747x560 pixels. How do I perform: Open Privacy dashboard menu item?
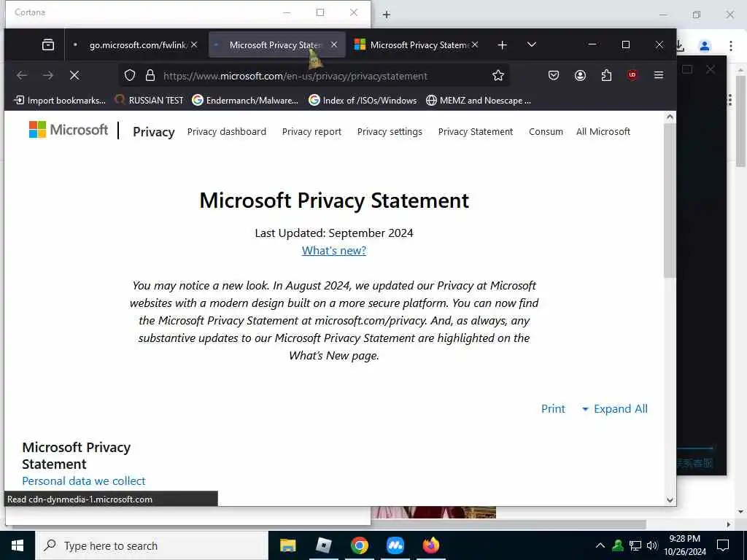[x=227, y=131]
